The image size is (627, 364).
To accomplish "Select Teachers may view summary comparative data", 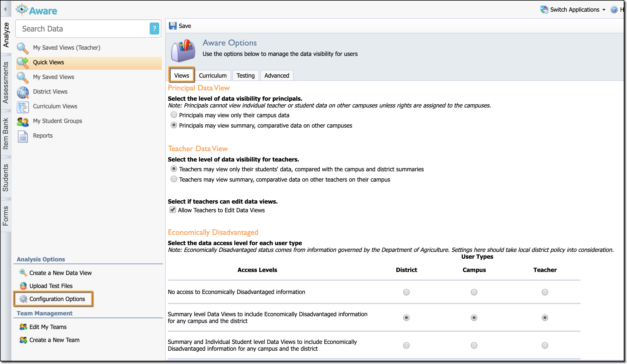I will click(174, 179).
